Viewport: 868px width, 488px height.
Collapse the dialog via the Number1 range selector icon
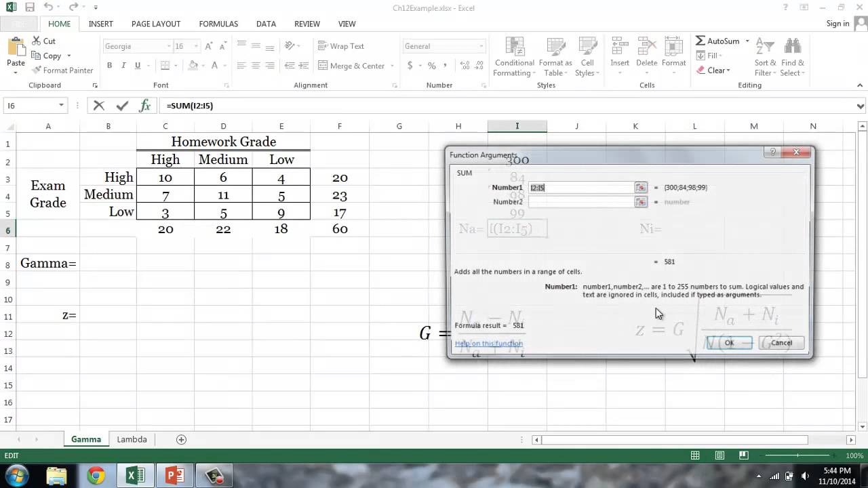pyautogui.click(x=640, y=187)
